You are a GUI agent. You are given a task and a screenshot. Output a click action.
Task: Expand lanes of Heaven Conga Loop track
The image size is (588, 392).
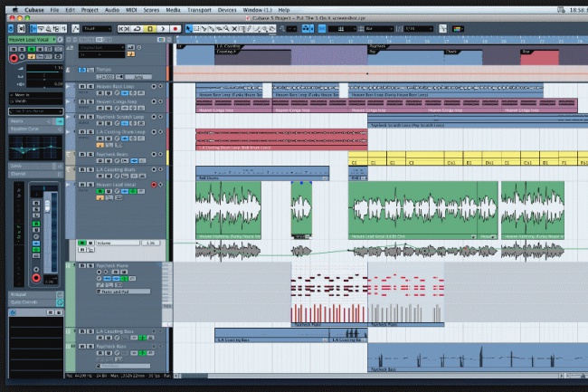coord(69,101)
